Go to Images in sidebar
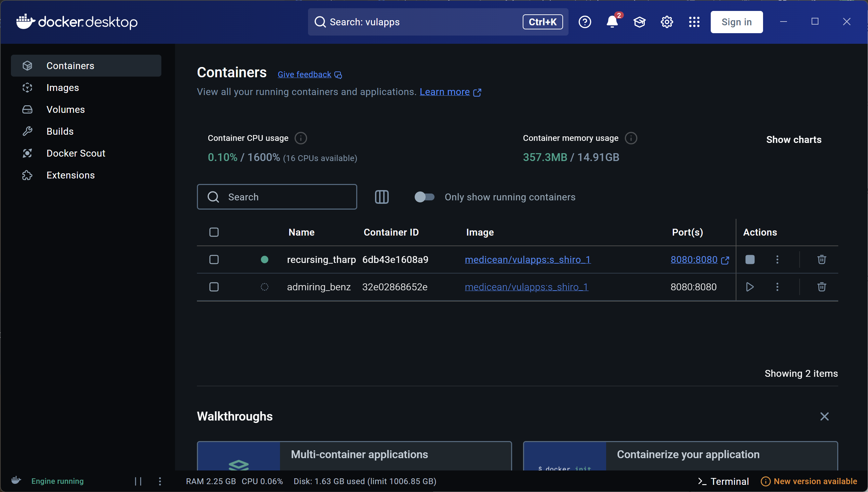Image resolution: width=868 pixels, height=492 pixels. tap(63, 88)
